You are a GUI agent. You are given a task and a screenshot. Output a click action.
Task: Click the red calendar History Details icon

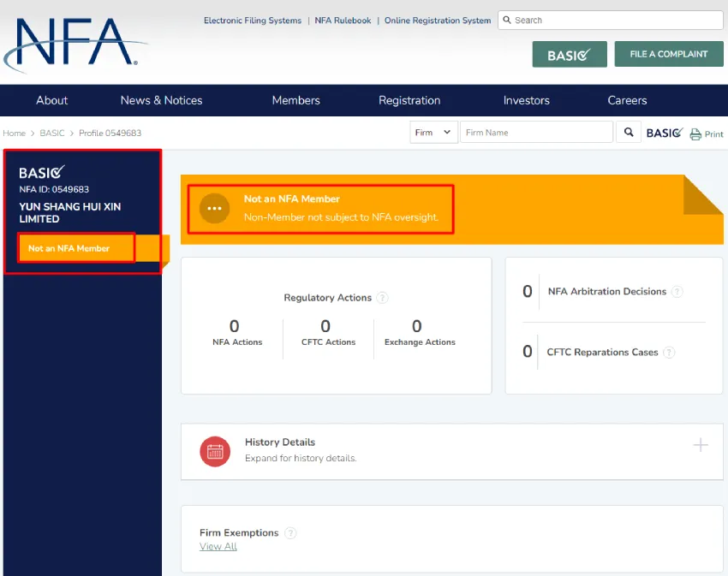click(x=215, y=451)
